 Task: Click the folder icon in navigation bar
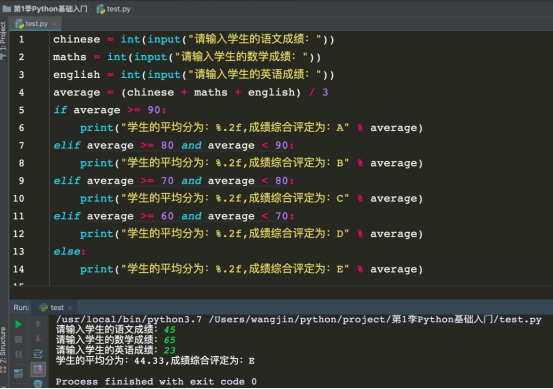coord(7,9)
